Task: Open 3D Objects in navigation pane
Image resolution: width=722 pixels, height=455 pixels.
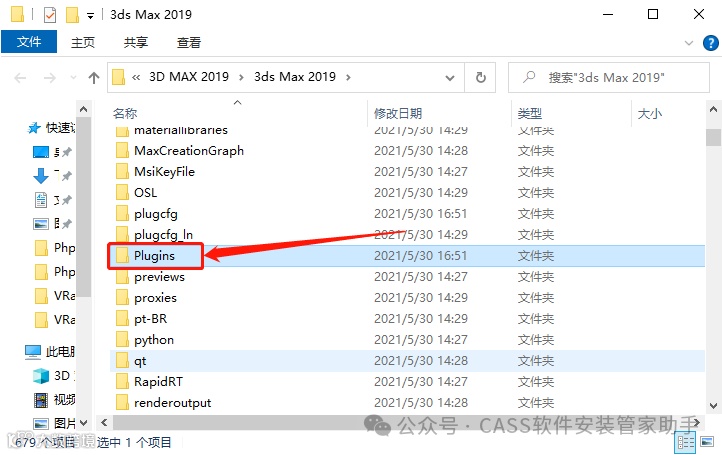Action: pos(54,376)
